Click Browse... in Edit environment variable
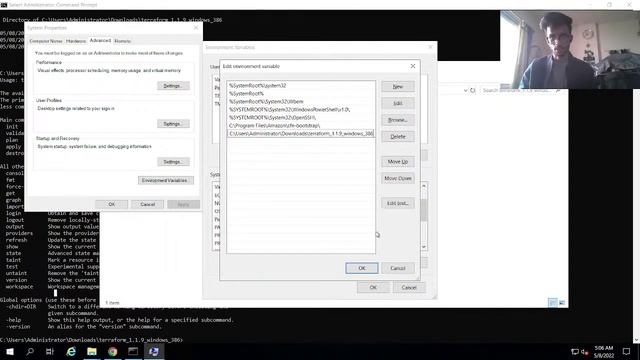The width and height of the screenshot is (640, 360). (x=398, y=120)
